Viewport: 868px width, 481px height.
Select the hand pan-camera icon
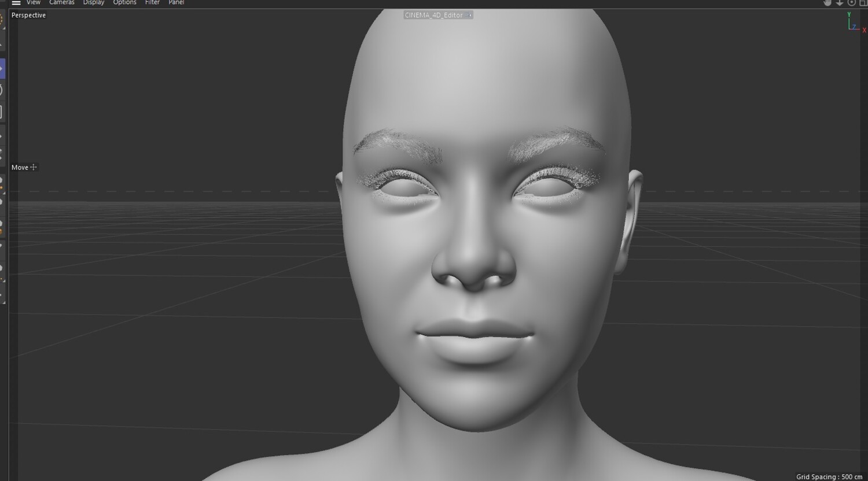pos(827,3)
